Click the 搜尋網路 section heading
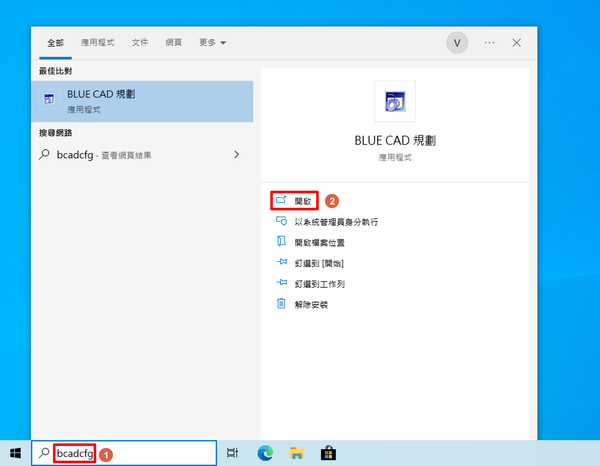 (x=55, y=133)
